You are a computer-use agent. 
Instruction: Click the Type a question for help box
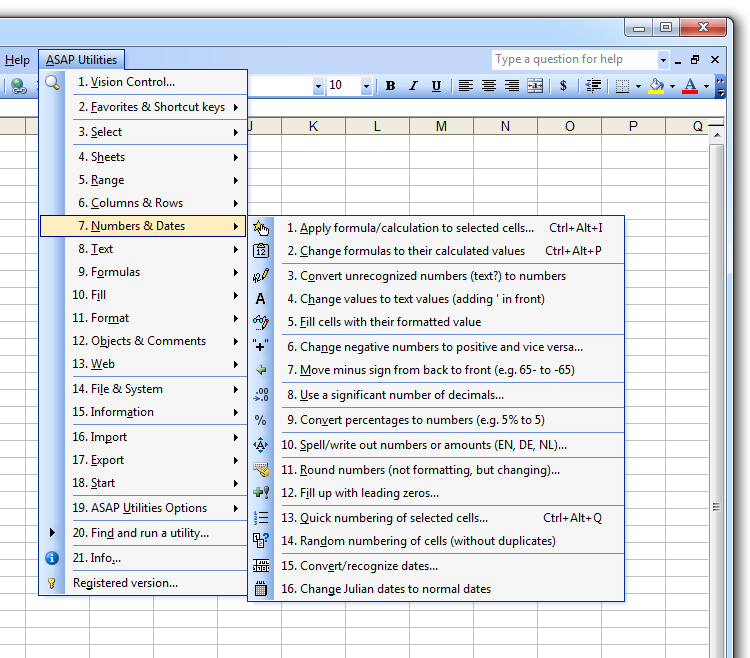click(x=574, y=59)
